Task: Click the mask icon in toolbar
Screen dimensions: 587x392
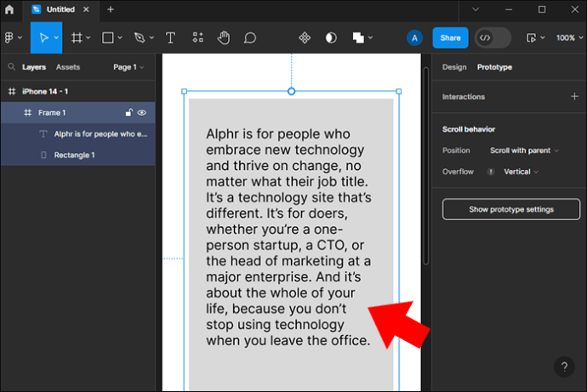Action: (331, 37)
